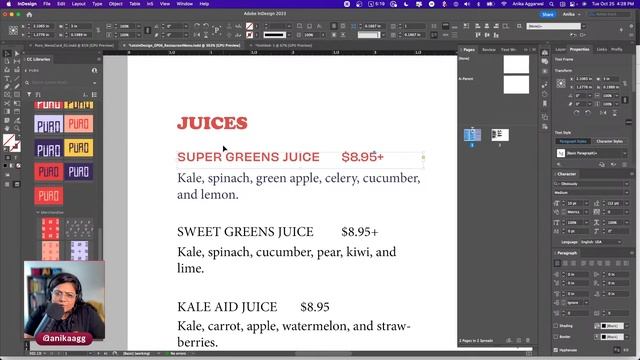Switch to the Review panel tab
Viewport: 640px width, 360px height.
tap(489, 50)
